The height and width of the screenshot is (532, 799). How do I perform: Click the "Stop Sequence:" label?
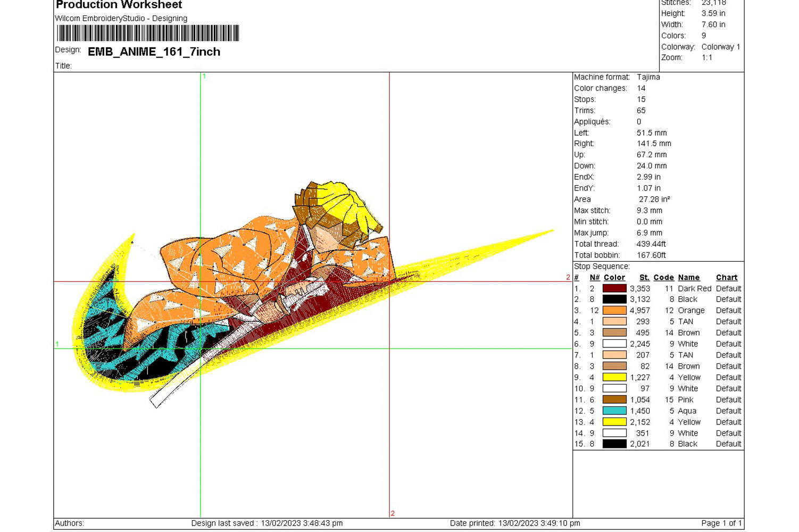pos(602,267)
